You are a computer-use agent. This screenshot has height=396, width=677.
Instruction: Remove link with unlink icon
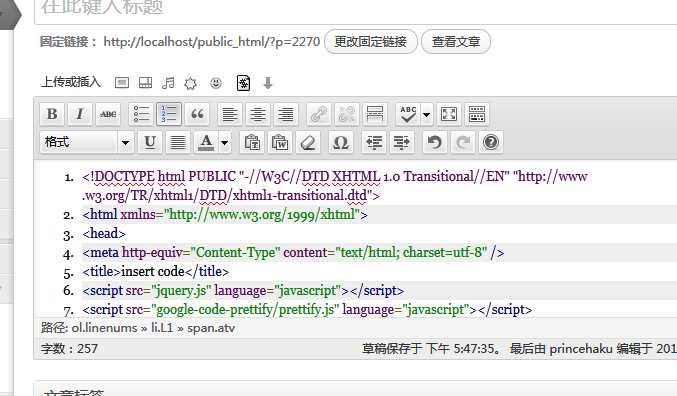point(347,114)
